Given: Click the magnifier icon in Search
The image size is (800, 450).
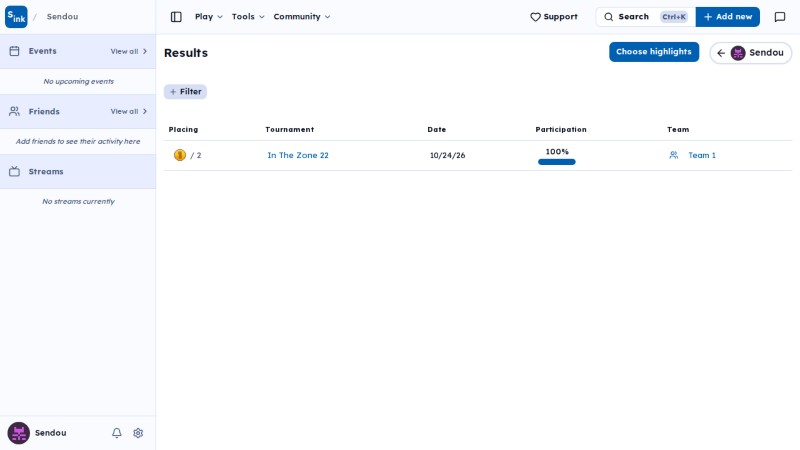Looking at the screenshot, I should (608, 17).
